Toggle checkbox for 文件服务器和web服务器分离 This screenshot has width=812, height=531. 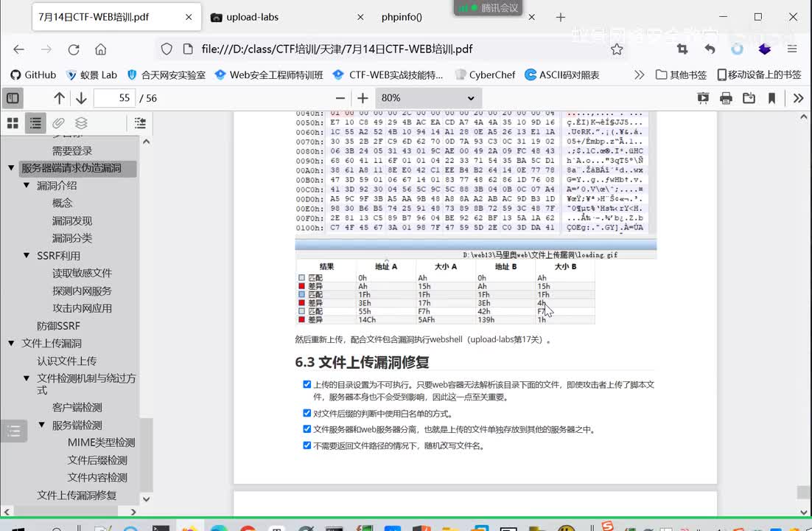307,428
